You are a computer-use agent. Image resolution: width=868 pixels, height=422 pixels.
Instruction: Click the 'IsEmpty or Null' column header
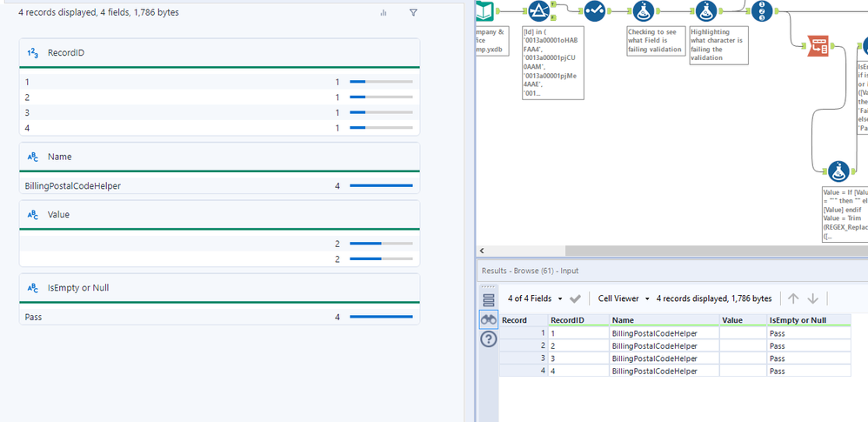[809, 320]
